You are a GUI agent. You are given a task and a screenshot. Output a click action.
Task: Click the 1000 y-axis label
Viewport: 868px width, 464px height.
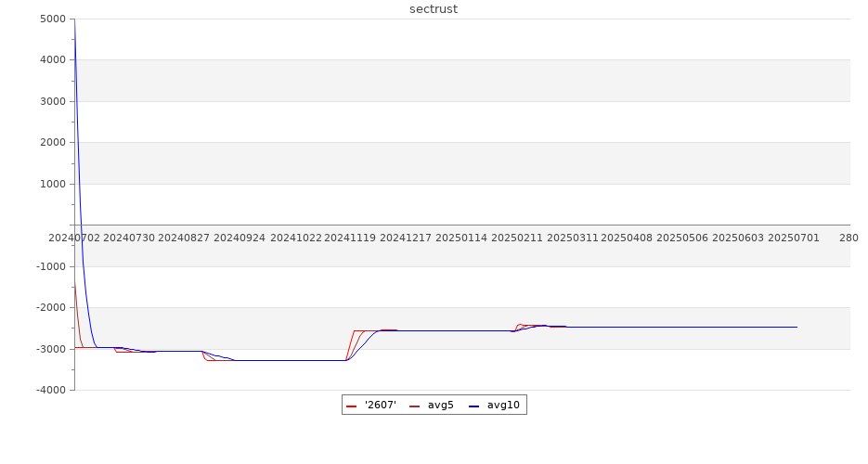click(x=53, y=184)
